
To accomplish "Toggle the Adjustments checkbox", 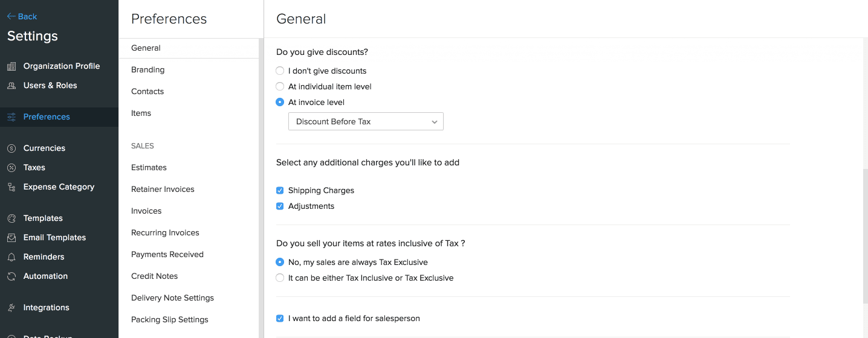I will 280,206.
